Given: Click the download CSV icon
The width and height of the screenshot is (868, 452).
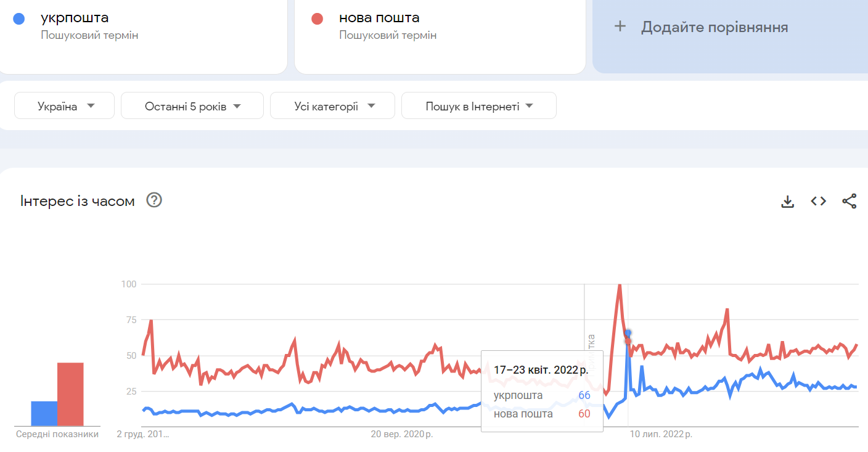Looking at the screenshot, I should (787, 200).
